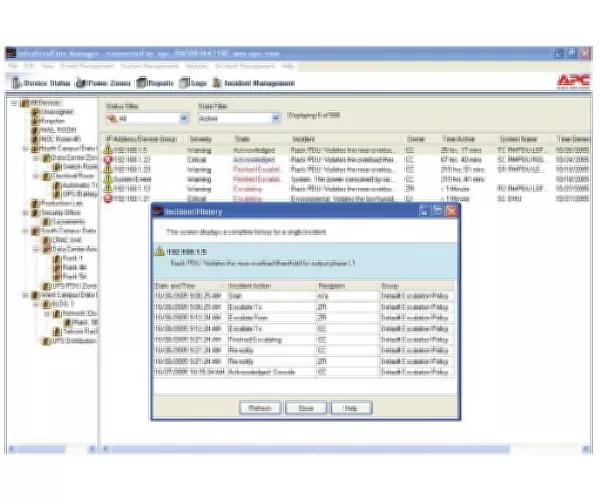Click the Telecom Rack icon in the tree
This screenshot has width=600, height=500.
[57, 331]
